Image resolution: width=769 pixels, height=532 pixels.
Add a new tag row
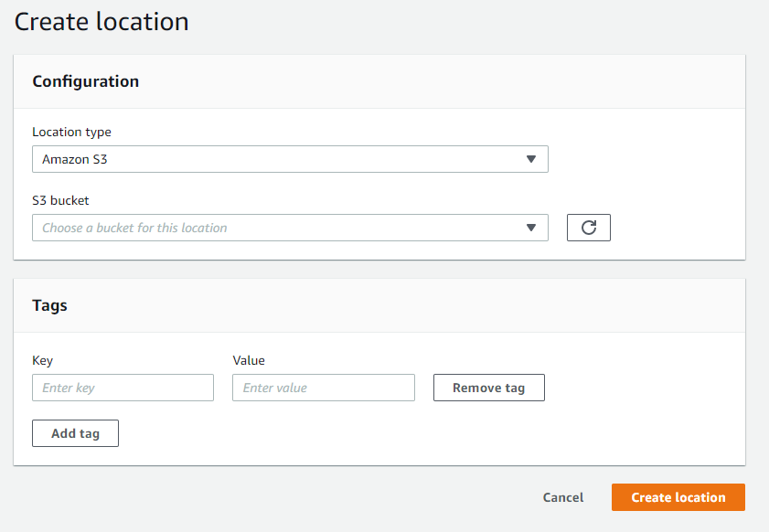tap(75, 432)
